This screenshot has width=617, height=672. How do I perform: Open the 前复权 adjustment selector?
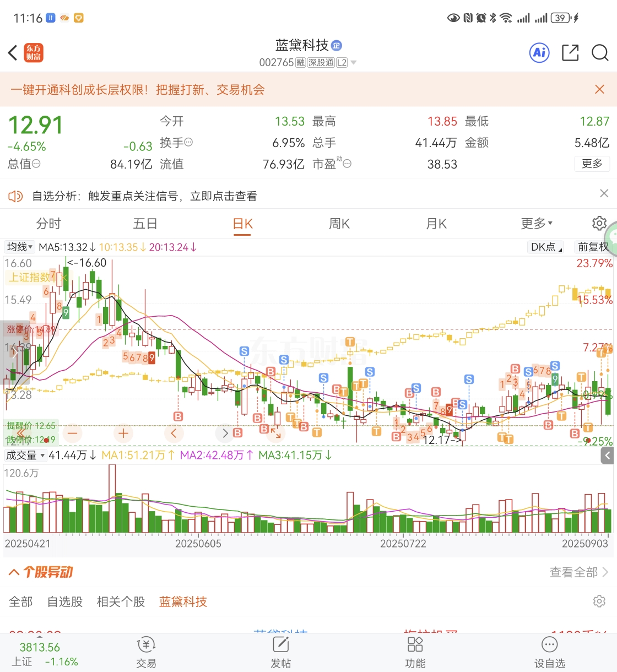point(593,247)
